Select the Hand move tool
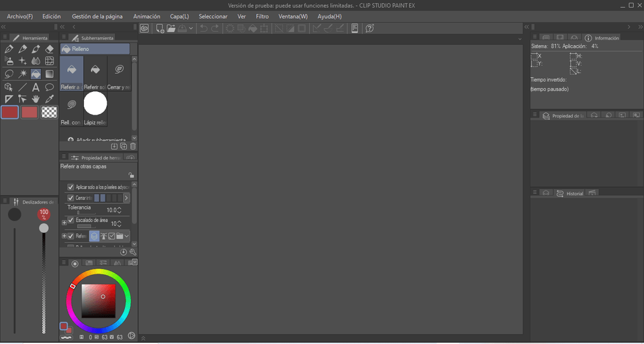Viewport: 644px width, 344px height. [36, 99]
